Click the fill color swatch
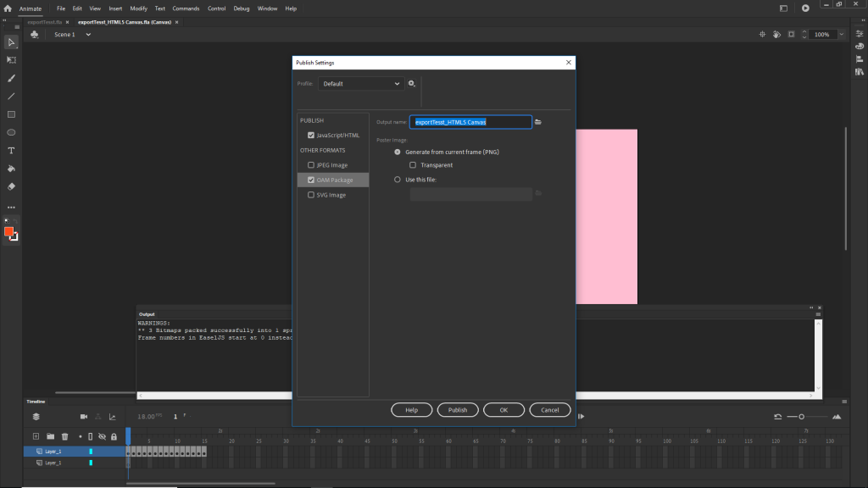The image size is (868, 488). 9,231
